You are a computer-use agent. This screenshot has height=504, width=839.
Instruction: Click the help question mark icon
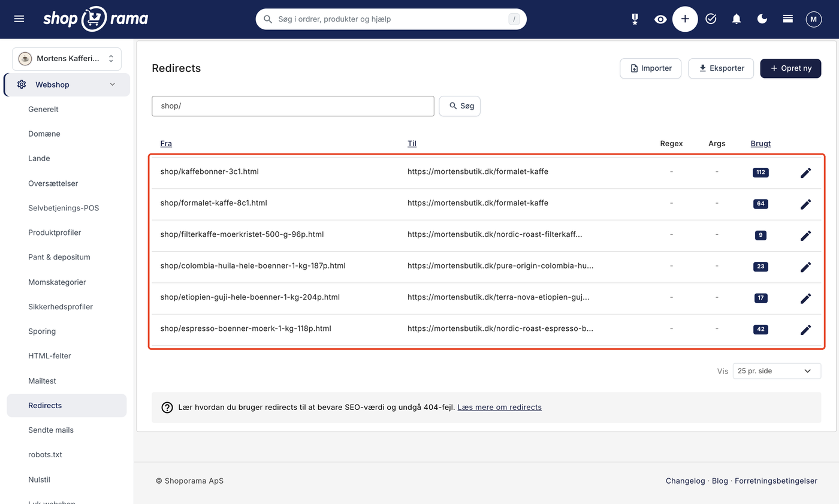(167, 408)
